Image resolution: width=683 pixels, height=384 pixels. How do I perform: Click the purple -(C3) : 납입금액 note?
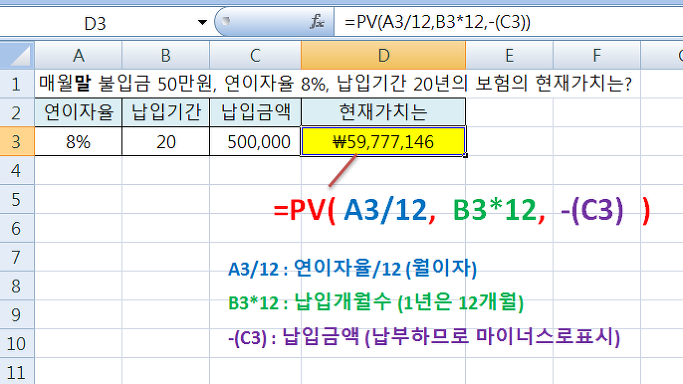[x=424, y=337]
